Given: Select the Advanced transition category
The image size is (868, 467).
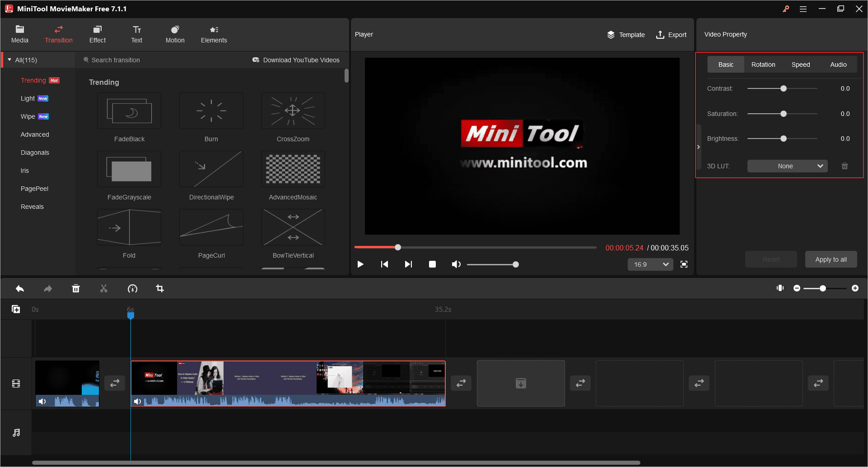Looking at the screenshot, I should (35, 134).
